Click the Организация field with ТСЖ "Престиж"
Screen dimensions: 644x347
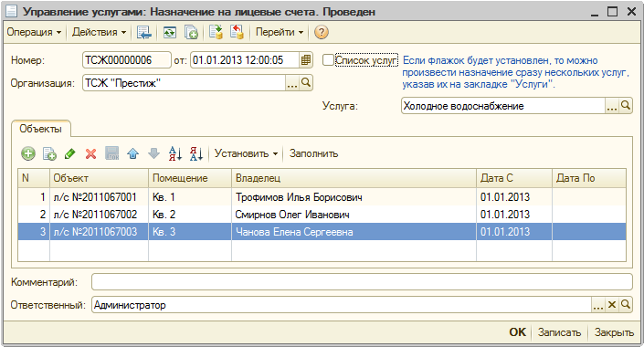pos(184,83)
